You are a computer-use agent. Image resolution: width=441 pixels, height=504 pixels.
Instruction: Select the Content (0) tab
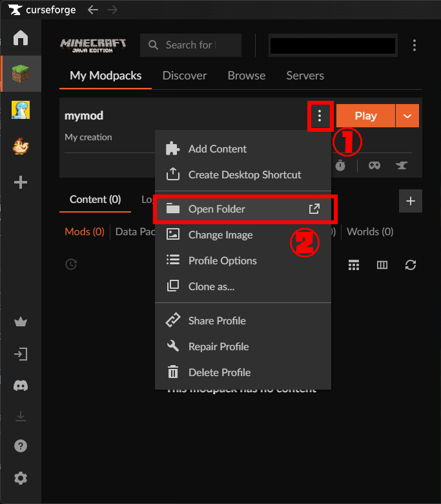(x=95, y=200)
